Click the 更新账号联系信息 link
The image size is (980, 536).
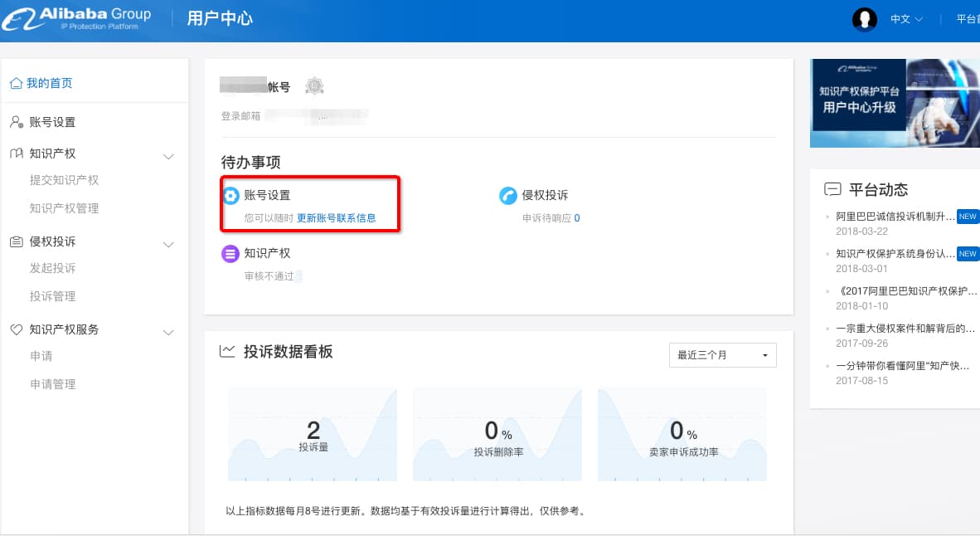[336, 218]
